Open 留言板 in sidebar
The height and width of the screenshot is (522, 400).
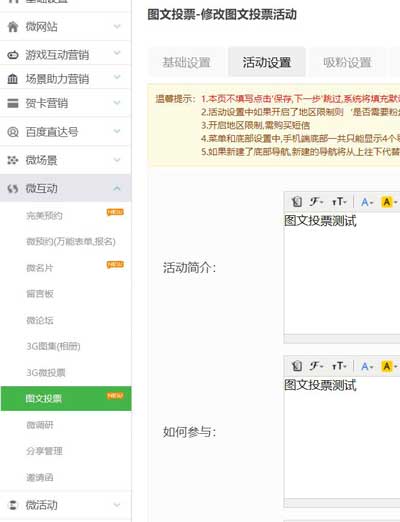pos(40,294)
